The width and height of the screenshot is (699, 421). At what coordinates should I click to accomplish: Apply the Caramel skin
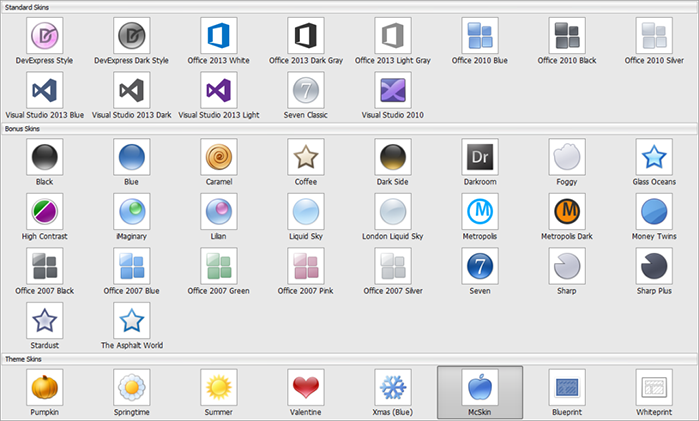tap(218, 157)
